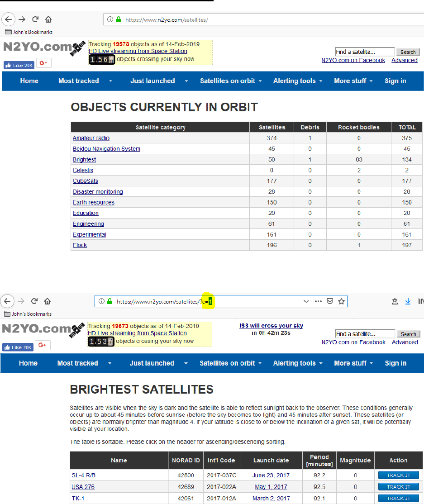Open site info icon for ?c=1 URL
The image size is (424, 504).
(101, 301)
